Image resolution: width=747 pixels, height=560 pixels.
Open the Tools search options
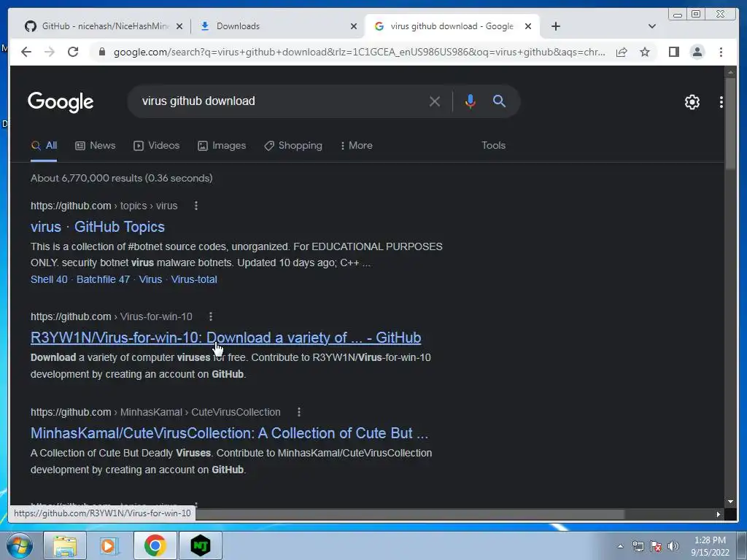pyautogui.click(x=493, y=146)
